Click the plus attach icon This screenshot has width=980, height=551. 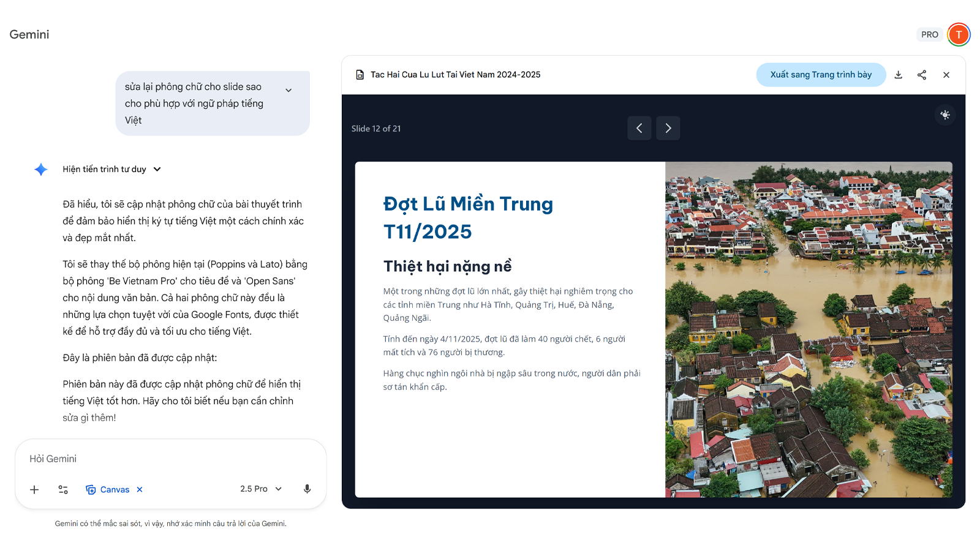click(34, 489)
